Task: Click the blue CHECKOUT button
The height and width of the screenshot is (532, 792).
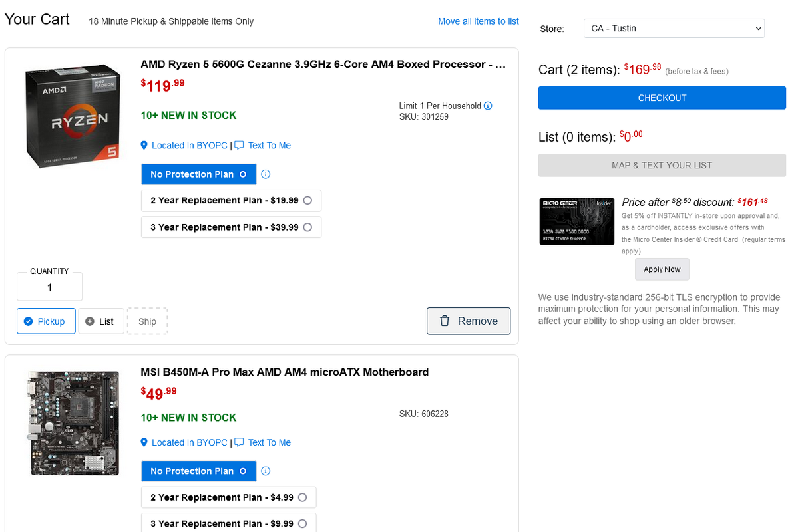Action: coord(662,98)
